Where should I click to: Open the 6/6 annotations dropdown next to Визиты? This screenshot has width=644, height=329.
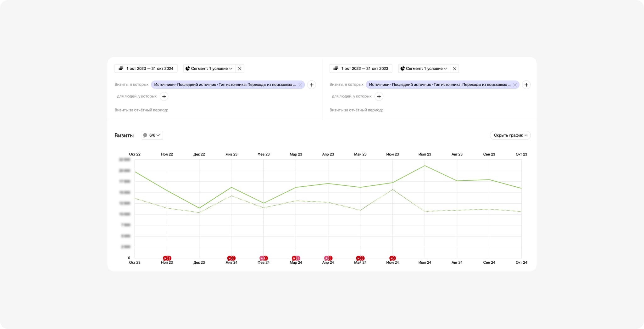point(152,135)
